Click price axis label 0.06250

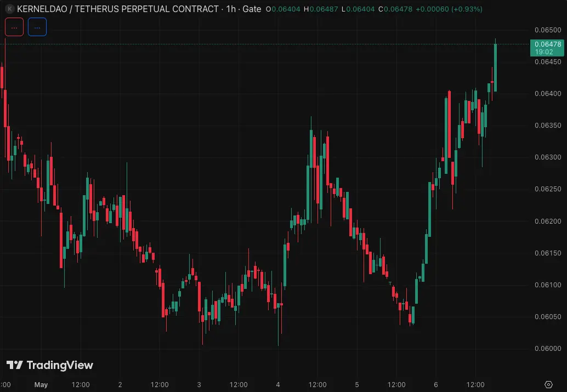pos(548,189)
